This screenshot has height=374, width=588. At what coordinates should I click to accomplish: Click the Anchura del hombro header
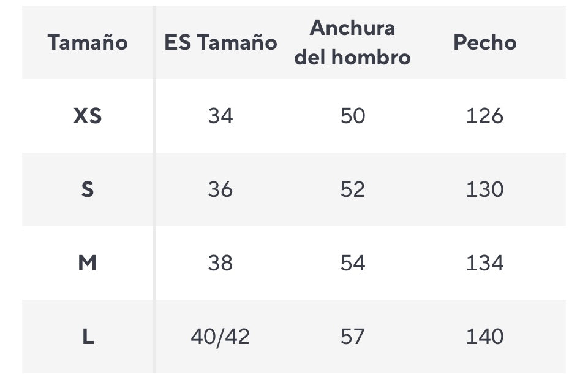[x=353, y=42]
